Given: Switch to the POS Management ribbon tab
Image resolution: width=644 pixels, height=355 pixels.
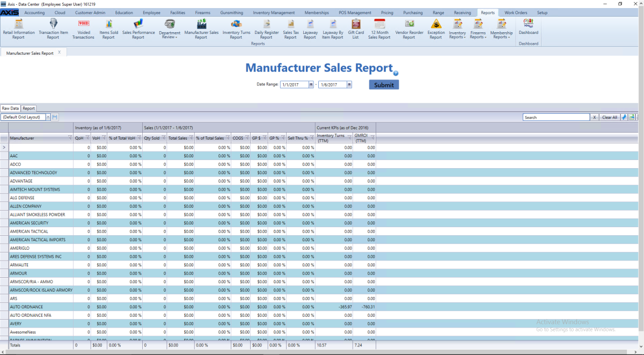Looking at the screenshot, I should [x=355, y=12].
